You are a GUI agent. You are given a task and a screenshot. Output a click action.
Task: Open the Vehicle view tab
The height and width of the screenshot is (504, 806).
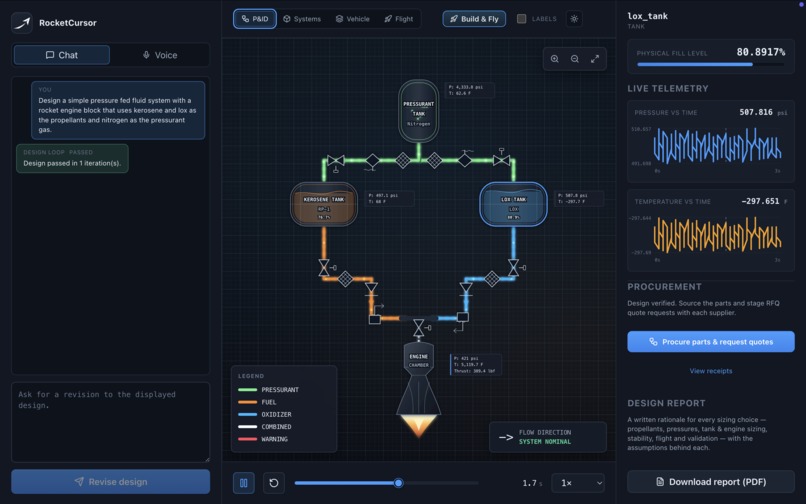353,19
